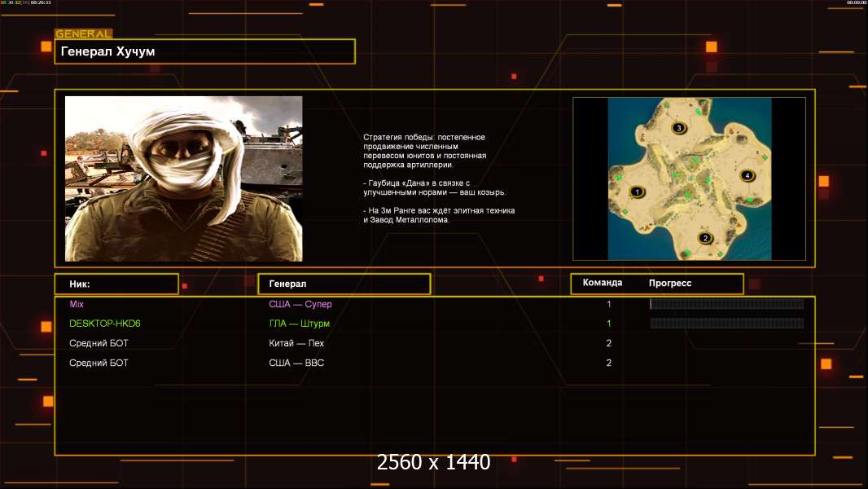Image resolution: width=868 pixels, height=489 pixels.
Task: Click the США — Супер general entry
Action: 300,304
